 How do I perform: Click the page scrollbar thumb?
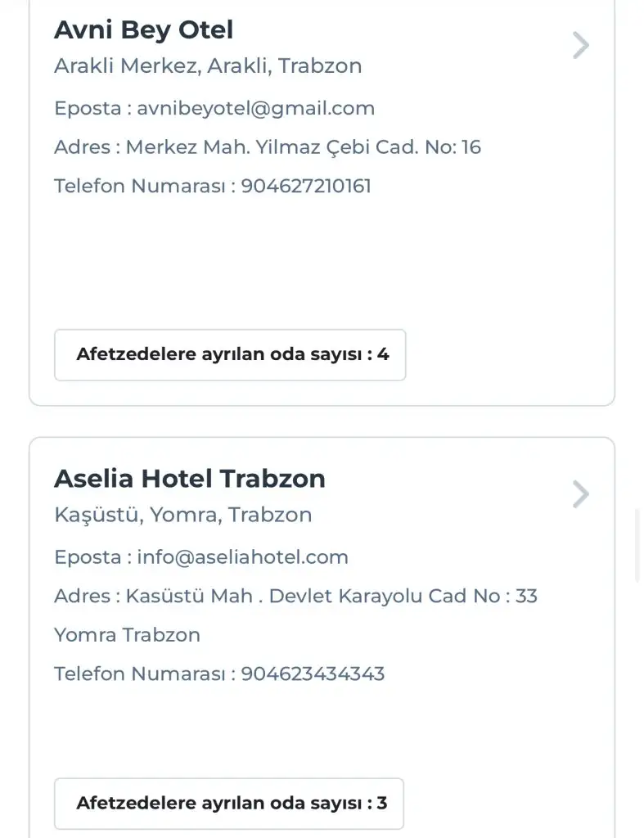tap(638, 544)
